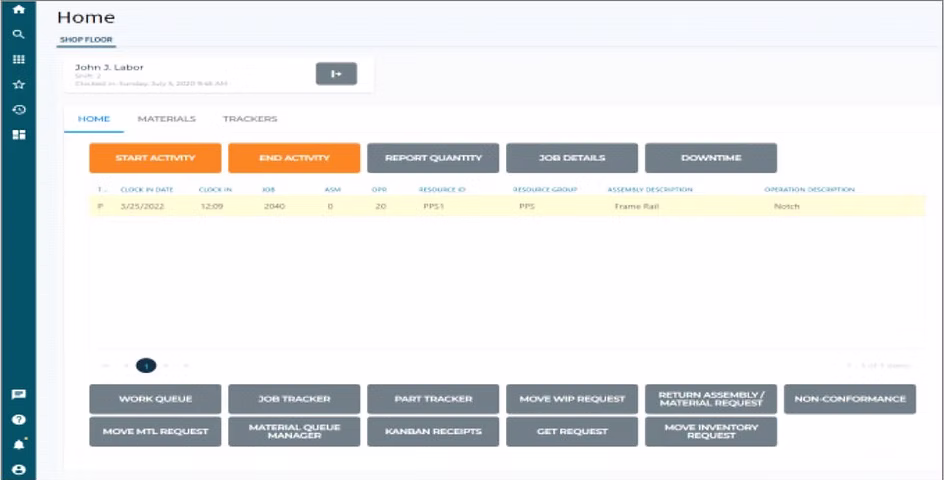Select page 1 in grid pagination
The image size is (944, 480).
pyautogui.click(x=146, y=365)
